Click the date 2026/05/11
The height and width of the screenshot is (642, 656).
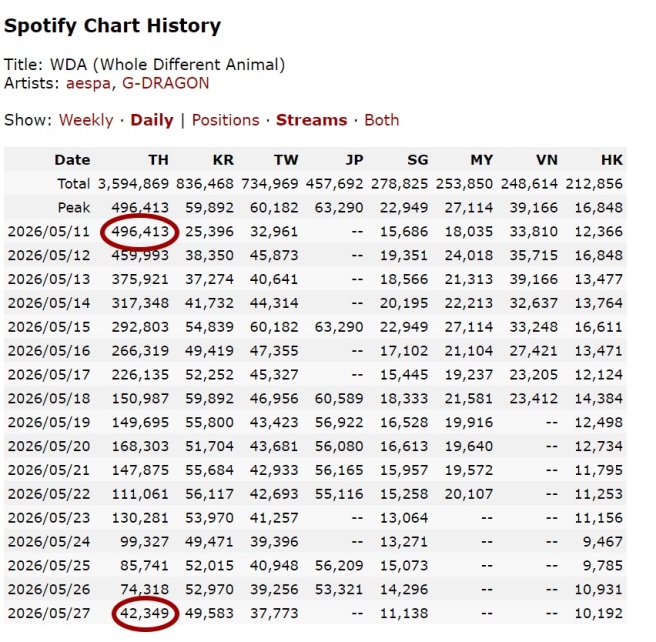[49, 231]
